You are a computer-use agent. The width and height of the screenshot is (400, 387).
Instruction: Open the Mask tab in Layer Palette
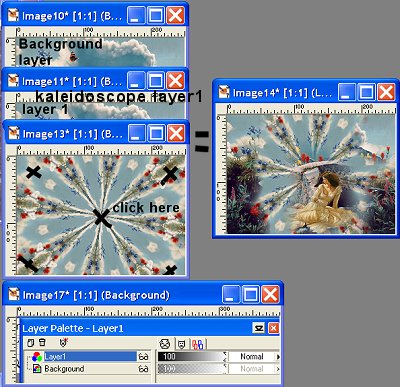click(x=181, y=344)
